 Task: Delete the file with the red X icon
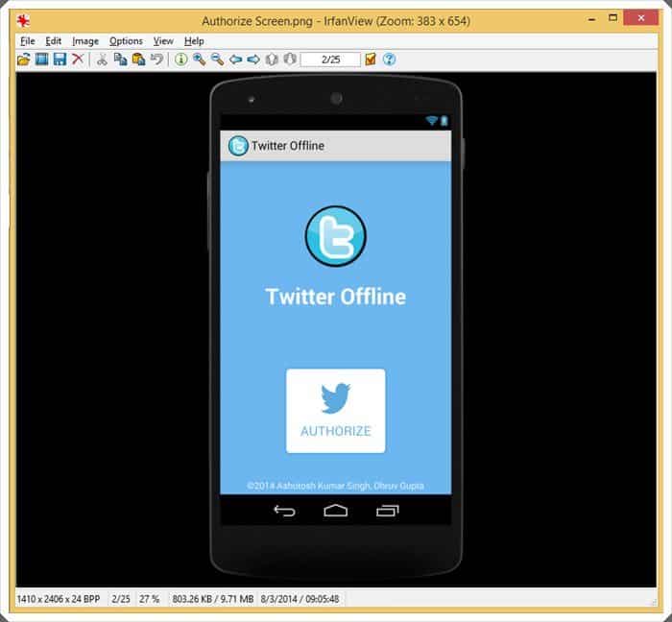click(x=78, y=60)
